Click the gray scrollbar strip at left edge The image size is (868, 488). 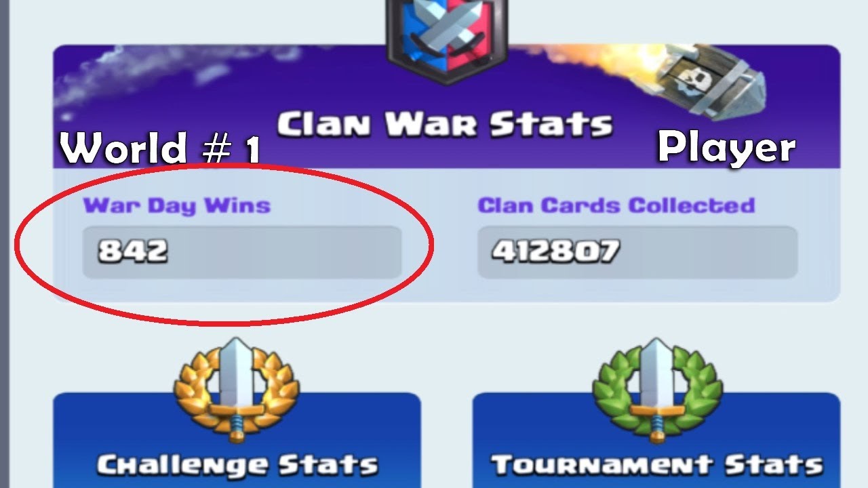[x=3, y=244]
